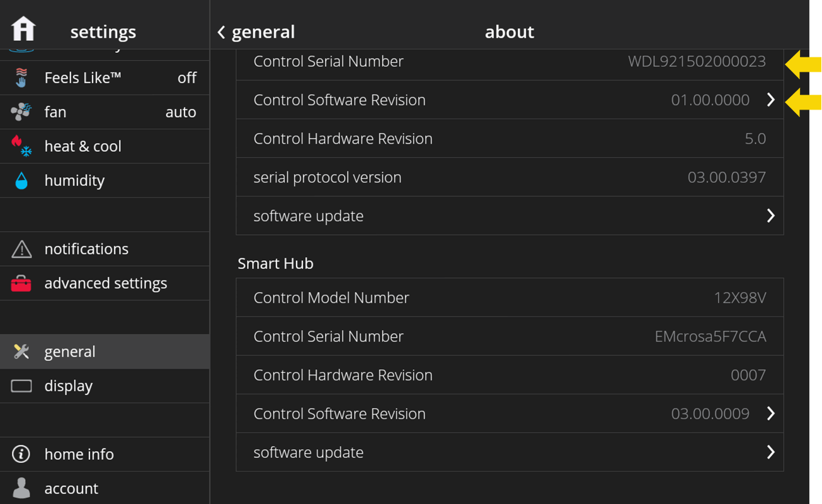Tap the home icon
This screenshot has width=822, height=504.
pos(23,29)
